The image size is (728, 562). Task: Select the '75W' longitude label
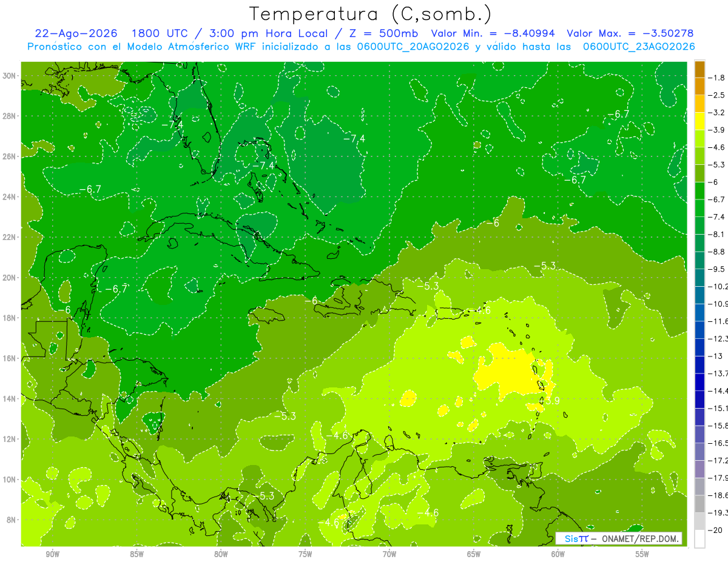pyautogui.click(x=305, y=554)
